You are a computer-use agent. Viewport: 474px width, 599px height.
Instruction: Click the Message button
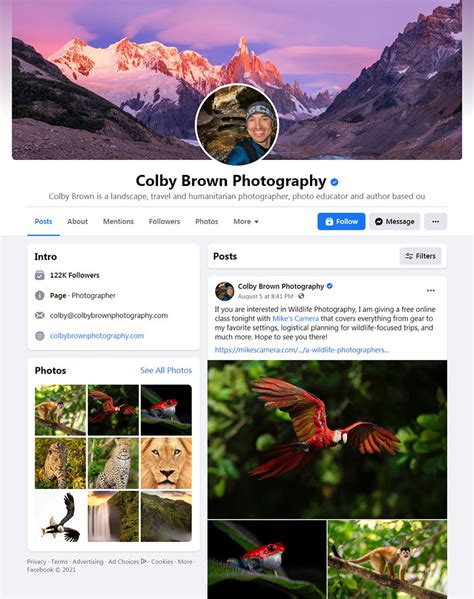point(395,222)
